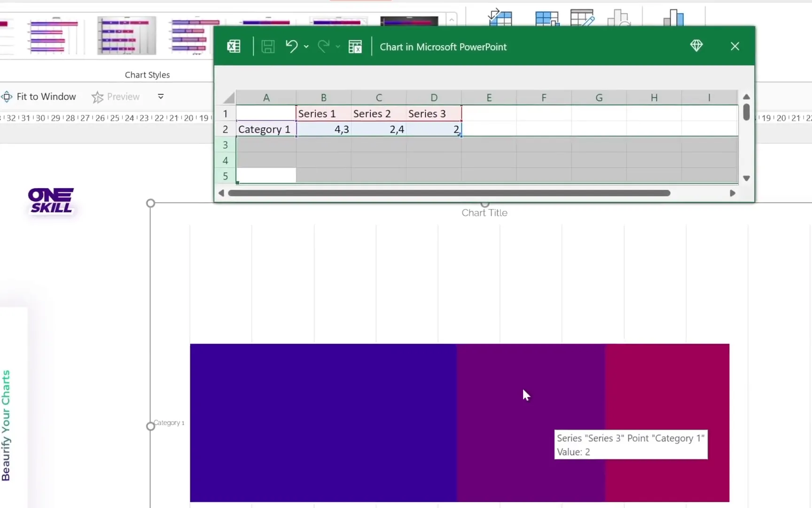Click the horizontal scroll right arrow
The height and width of the screenshot is (508, 812).
point(732,193)
